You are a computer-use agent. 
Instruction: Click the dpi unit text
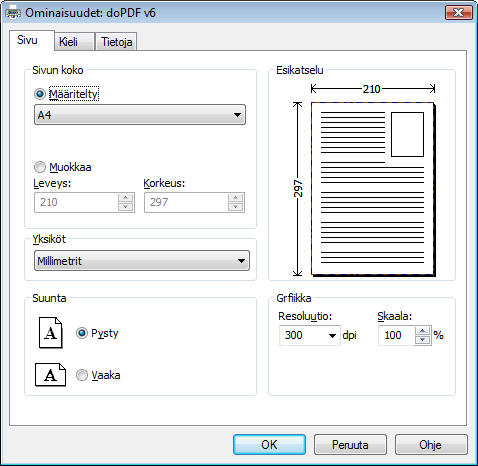click(349, 335)
